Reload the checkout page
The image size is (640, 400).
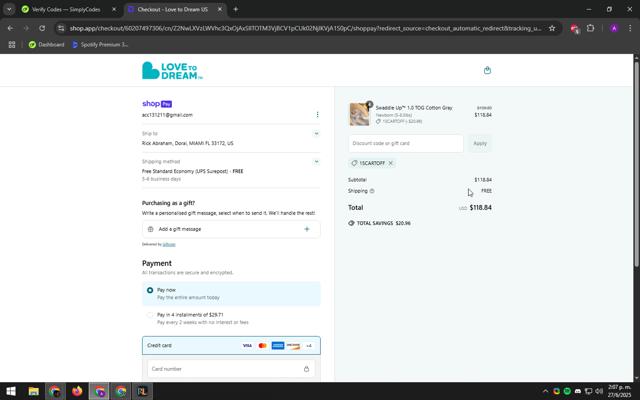click(x=42, y=28)
